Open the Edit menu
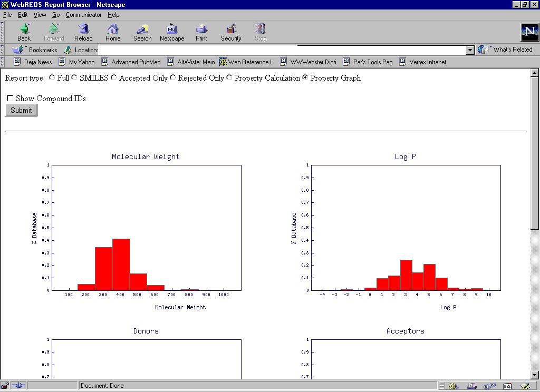 click(23, 15)
